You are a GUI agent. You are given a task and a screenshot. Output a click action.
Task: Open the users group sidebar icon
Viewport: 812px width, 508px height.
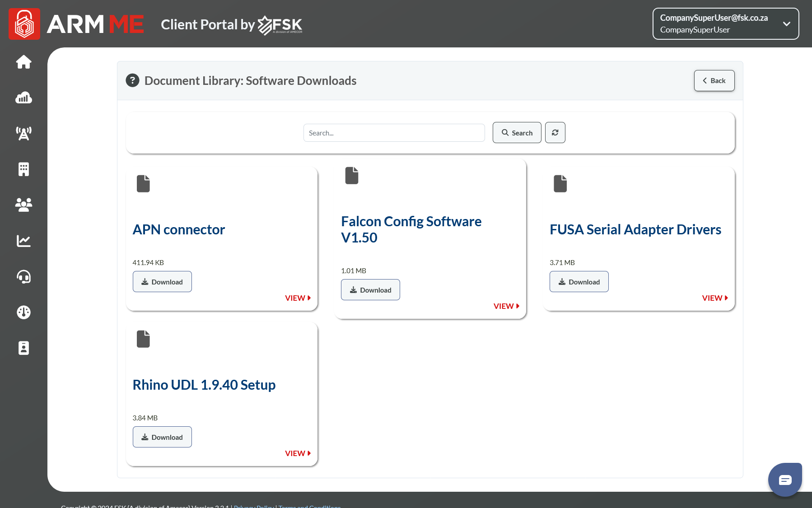tap(23, 205)
